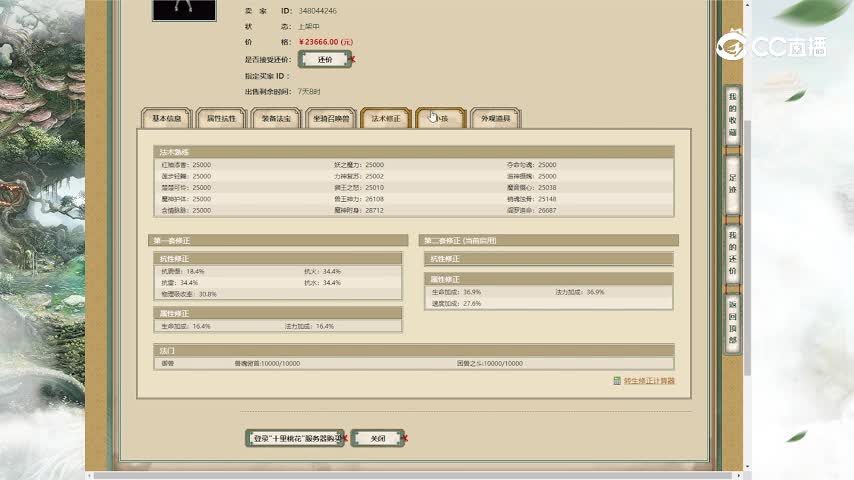Screen dimensions: 854x480
Task: Click login to 十里桃花 server purchase button
Action: [x=295, y=438]
